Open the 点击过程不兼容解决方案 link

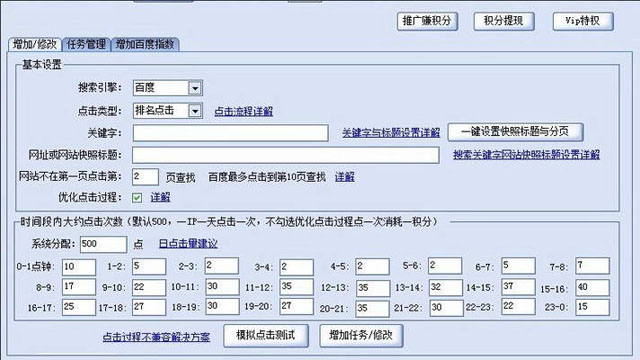(156, 337)
